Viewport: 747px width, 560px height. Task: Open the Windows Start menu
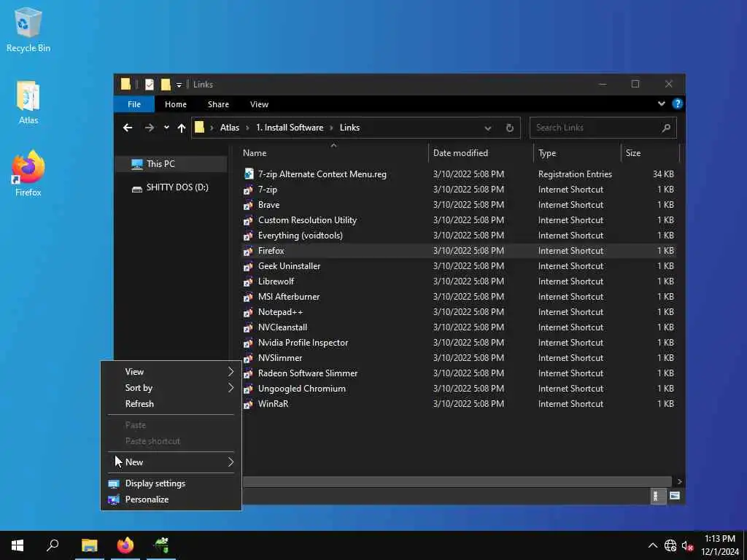[18, 545]
